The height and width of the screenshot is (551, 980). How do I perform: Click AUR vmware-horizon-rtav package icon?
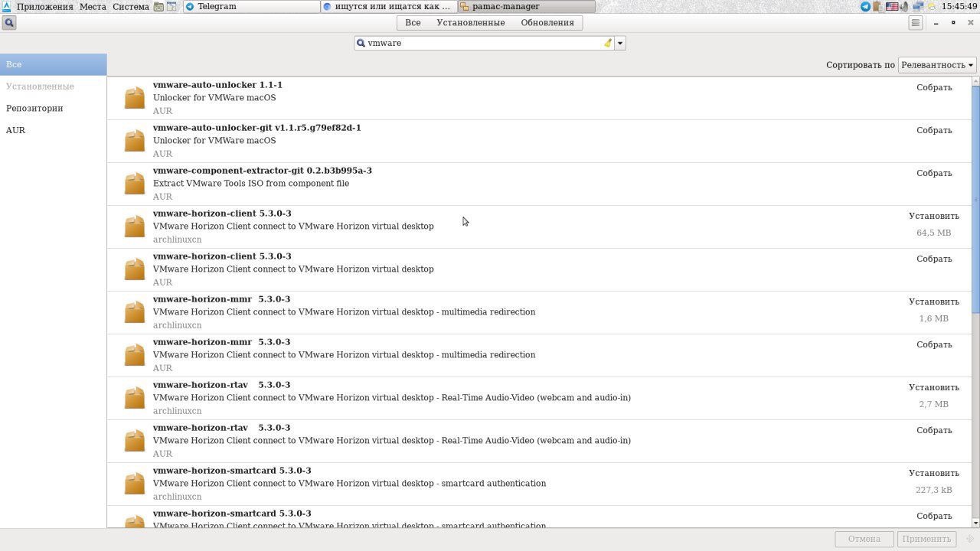coord(135,441)
